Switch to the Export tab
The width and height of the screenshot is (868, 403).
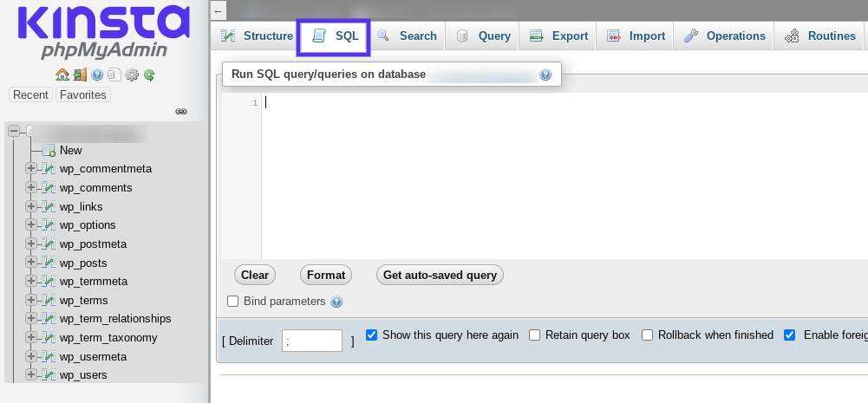point(559,36)
